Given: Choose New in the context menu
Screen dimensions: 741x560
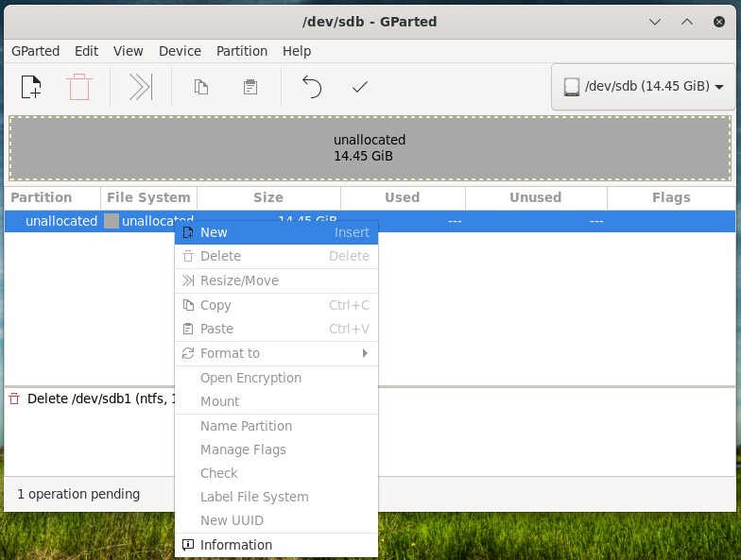Looking at the screenshot, I should [x=276, y=232].
